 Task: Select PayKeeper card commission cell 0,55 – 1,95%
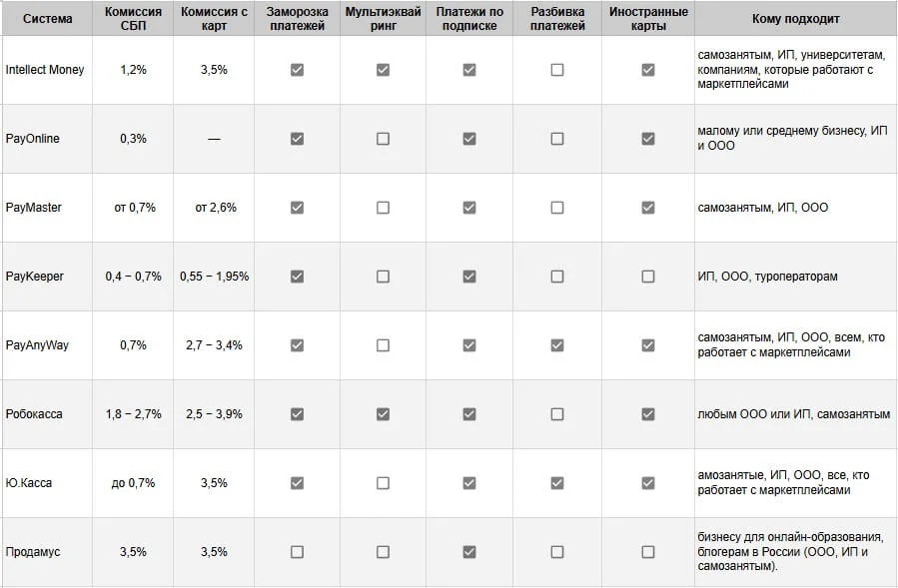point(214,277)
